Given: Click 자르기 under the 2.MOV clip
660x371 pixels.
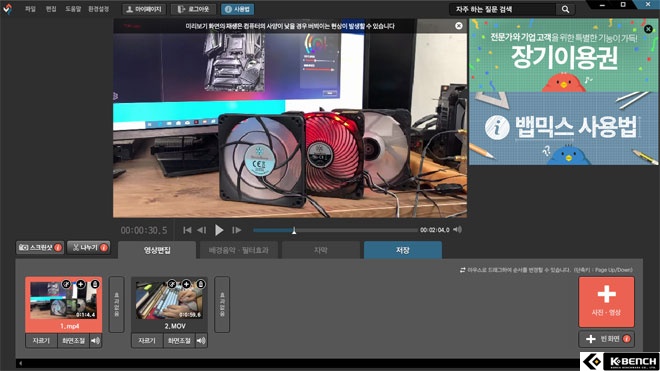Looking at the screenshot, I should coord(147,340).
